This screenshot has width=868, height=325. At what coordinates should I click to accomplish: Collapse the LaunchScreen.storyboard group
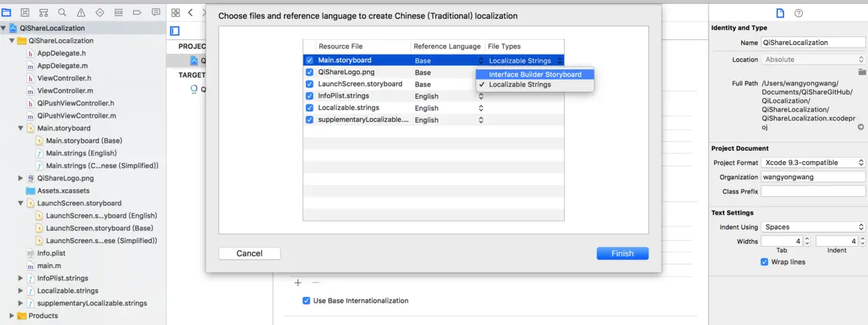click(x=20, y=203)
